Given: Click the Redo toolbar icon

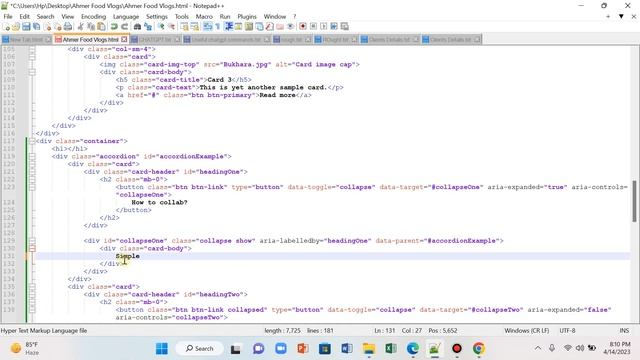Looking at the screenshot, I should click(x=125, y=27).
